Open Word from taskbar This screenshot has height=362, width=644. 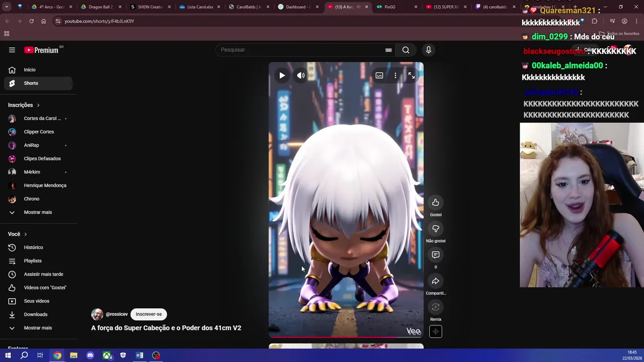click(139, 355)
